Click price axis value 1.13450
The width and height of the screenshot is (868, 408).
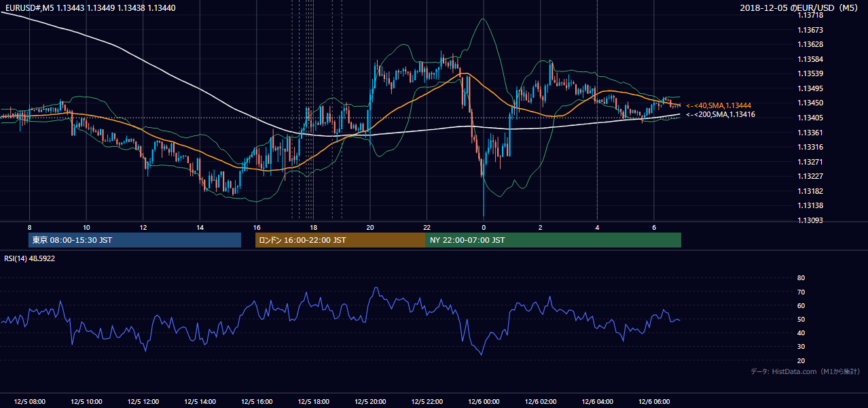[810, 103]
